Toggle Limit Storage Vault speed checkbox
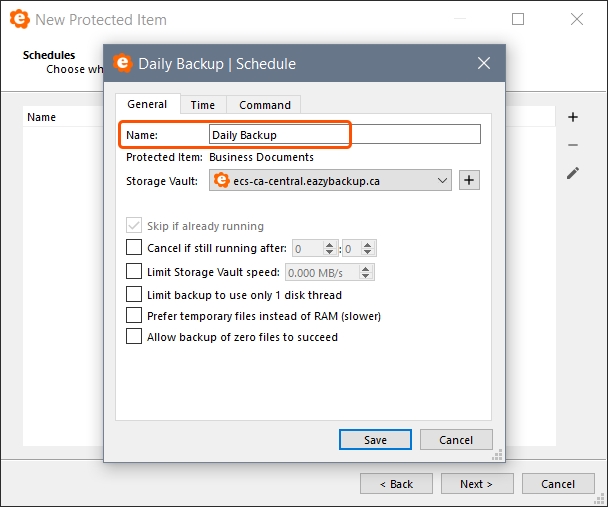The height and width of the screenshot is (507, 608). (x=134, y=271)
